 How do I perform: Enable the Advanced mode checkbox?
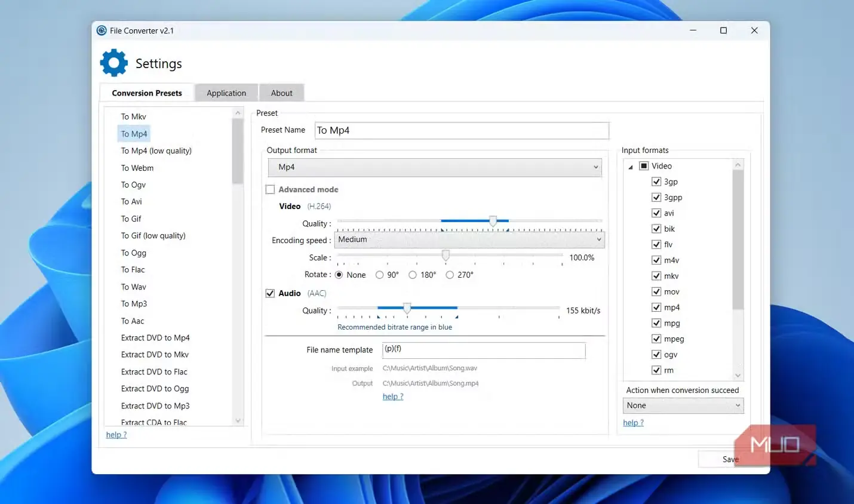270,189
